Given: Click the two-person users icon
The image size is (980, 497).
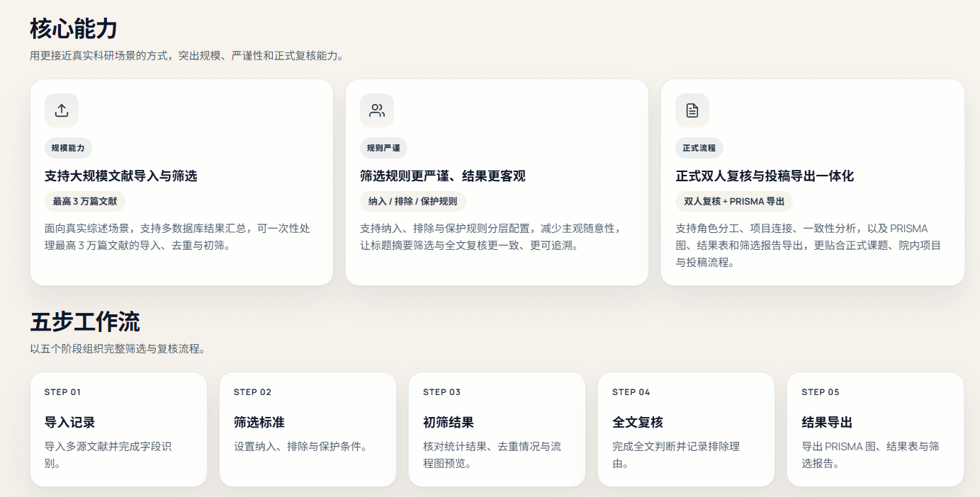Looking at the screenshot, I should [x=377, y=110].
